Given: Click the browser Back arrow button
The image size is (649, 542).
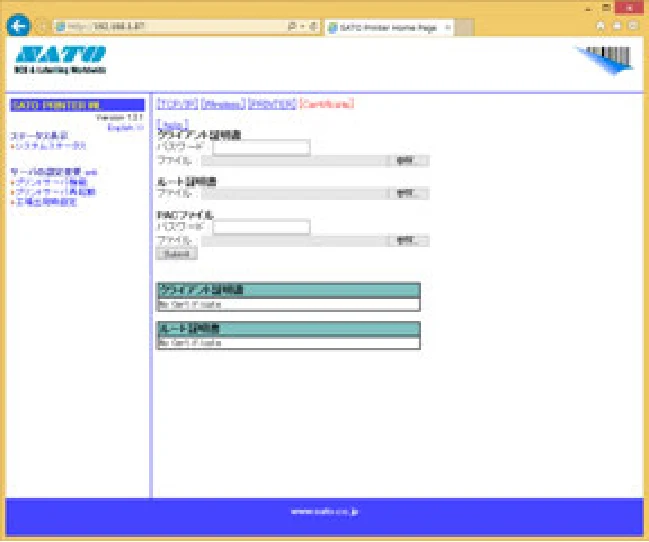Looking at the screenshot, I should pyautogui.click(x=18, y=26).
